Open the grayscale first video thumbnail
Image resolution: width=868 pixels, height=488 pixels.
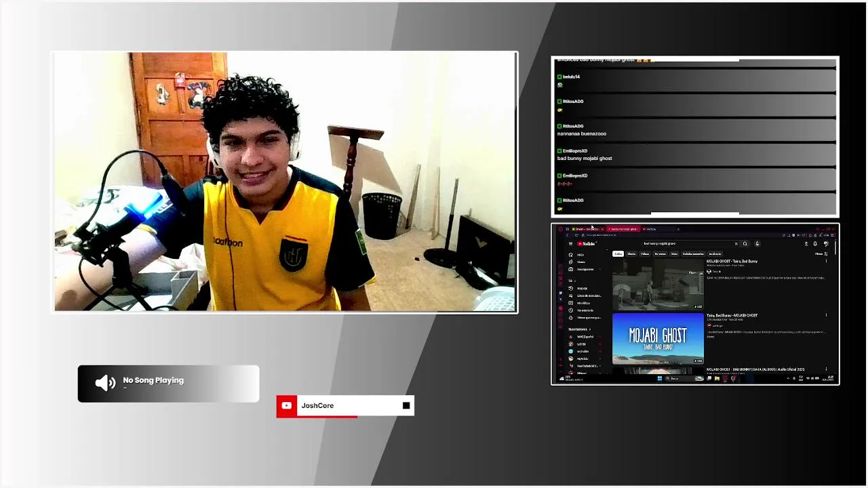tap(658, 284)
